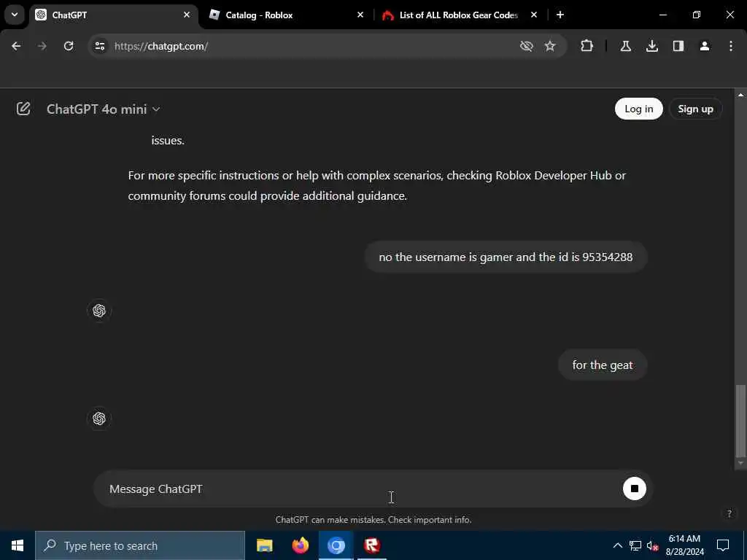Click the scrollbar down arrow
The width and height of the screenshot is (747, 560).
pyautogui.click(x=740, y=463)
